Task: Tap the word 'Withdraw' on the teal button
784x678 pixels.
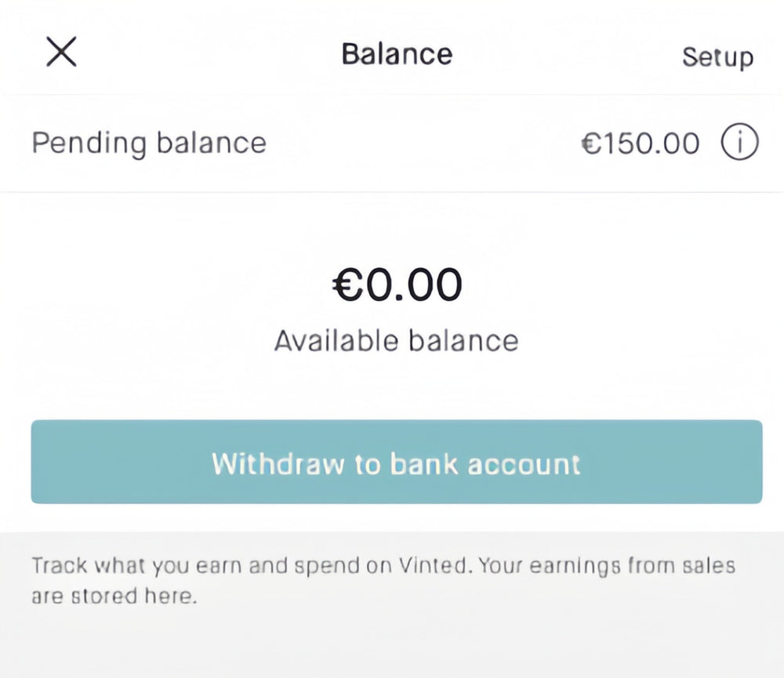Action: (278, 463)
